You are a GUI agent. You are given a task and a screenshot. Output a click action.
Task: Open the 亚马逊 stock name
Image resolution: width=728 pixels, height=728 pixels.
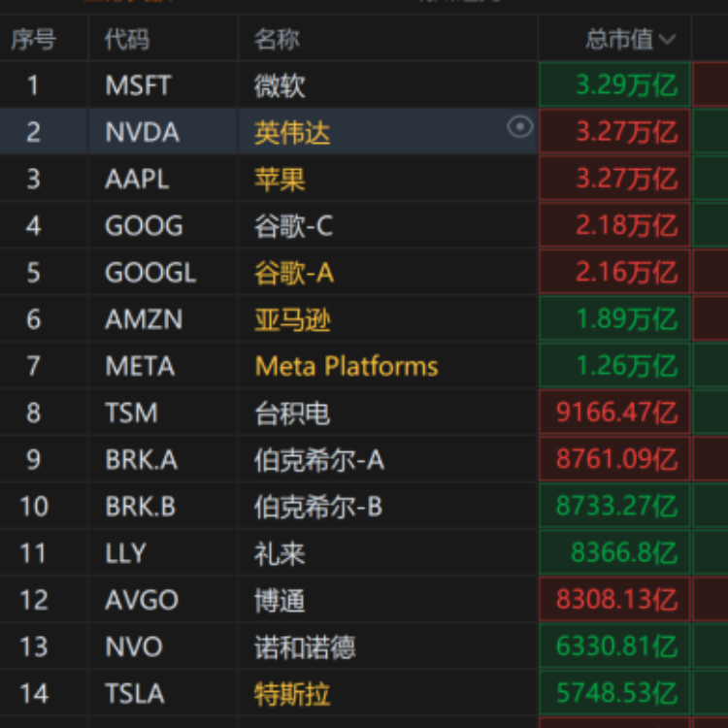(x=292, y=319)
